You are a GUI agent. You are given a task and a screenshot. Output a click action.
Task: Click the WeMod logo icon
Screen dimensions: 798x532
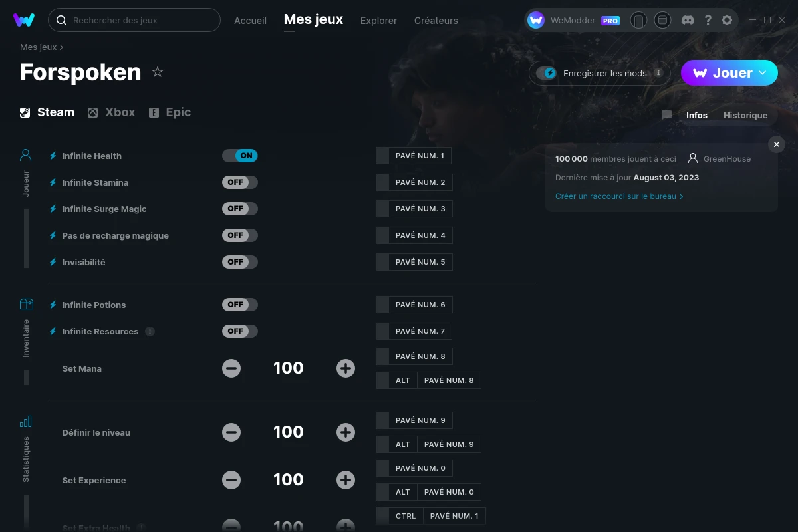(24, 20)
